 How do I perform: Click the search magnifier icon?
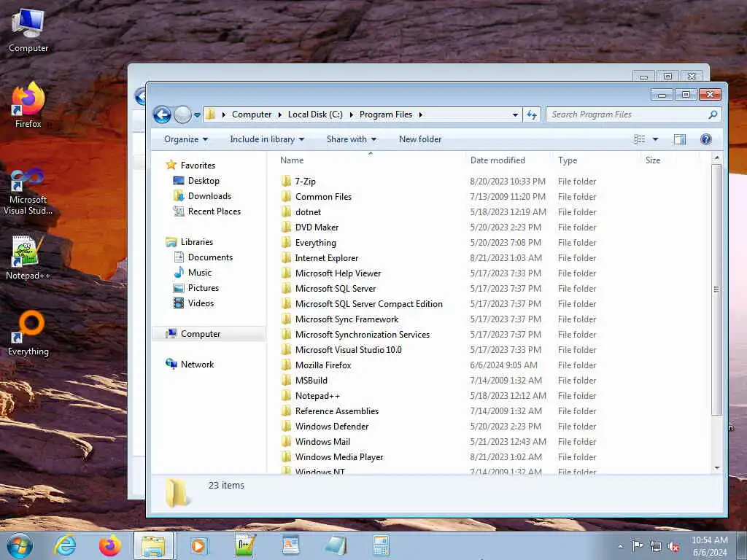tap(713, 114)
